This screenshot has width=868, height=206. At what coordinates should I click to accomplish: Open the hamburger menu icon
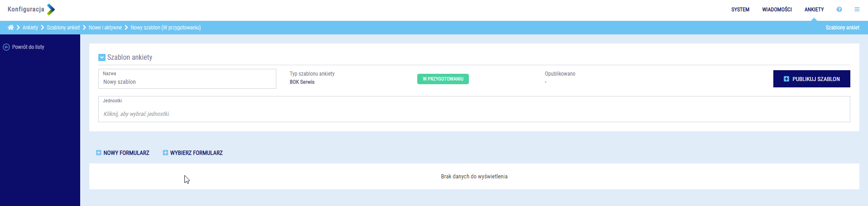pyautogui.click(x=857, y=10)
